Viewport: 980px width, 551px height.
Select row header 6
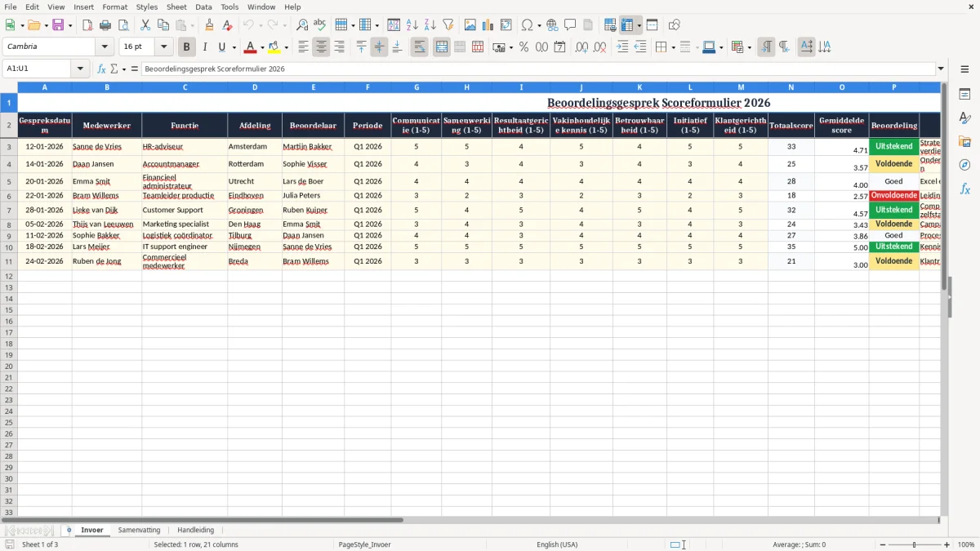pos(9,196)
